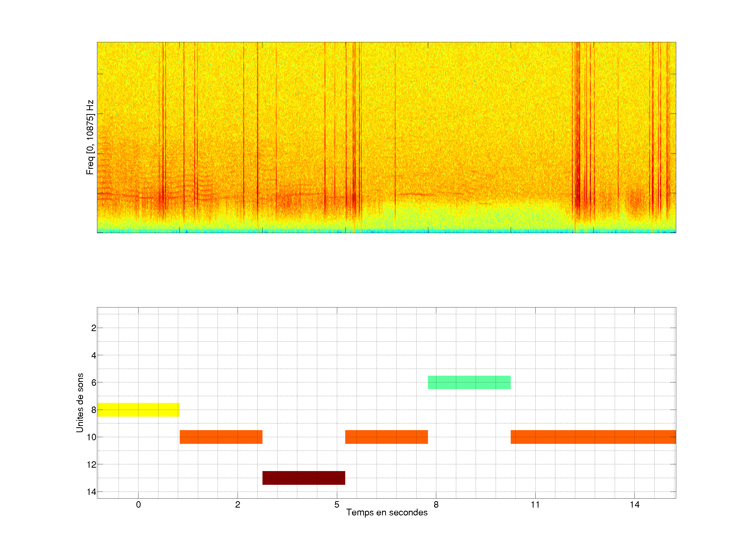
Task: Click y-axis tick label 4
Action: coord(94,355)
